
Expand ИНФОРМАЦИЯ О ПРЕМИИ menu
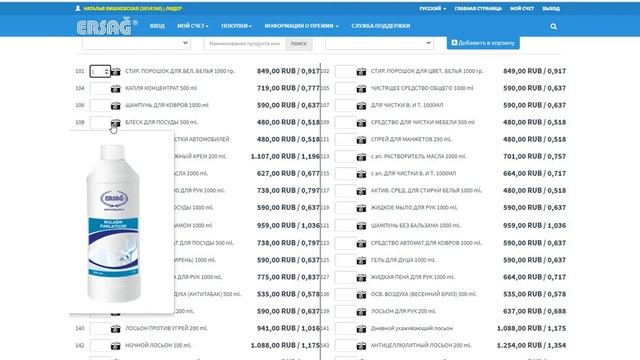tap(301, 26)
